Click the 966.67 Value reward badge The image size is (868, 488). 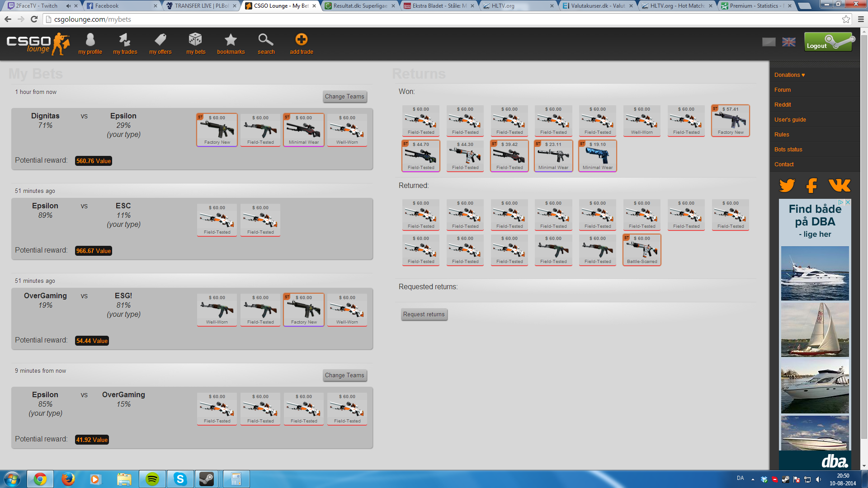click(94, 251)
